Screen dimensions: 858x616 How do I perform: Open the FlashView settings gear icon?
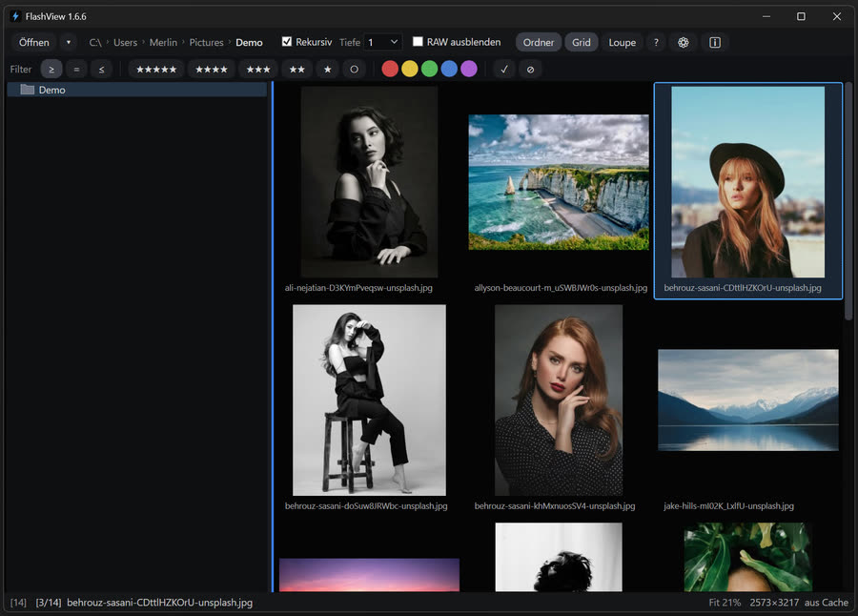[683, 42]
